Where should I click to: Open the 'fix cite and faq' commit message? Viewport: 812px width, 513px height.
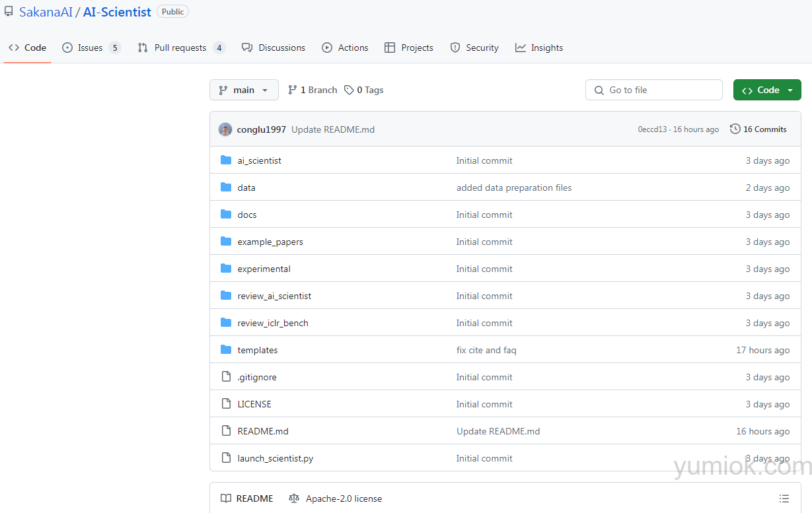(486, 350)
